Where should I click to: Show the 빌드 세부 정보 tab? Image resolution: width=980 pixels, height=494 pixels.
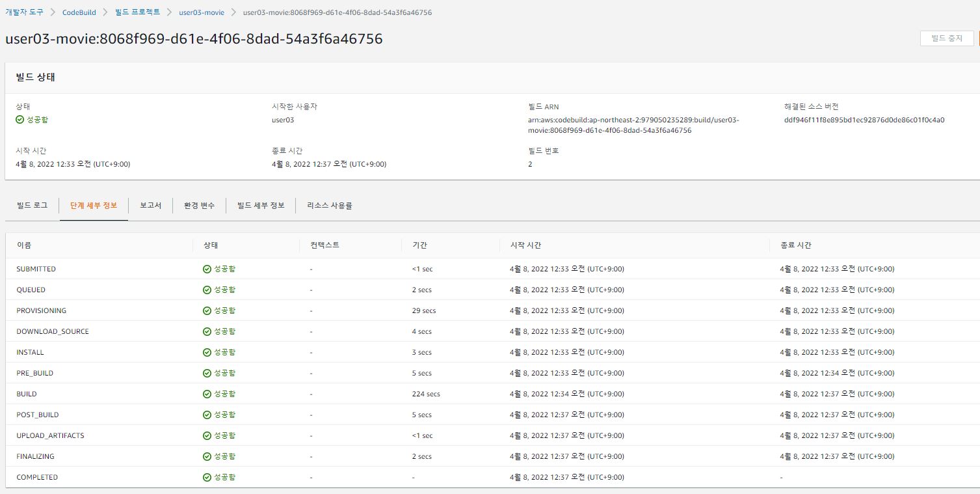[x=261, y=206]
